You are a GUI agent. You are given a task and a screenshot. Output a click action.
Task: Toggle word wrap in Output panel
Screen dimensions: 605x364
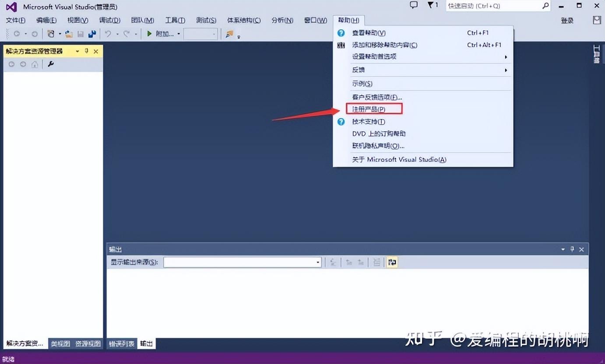click(x=392, y=262)
